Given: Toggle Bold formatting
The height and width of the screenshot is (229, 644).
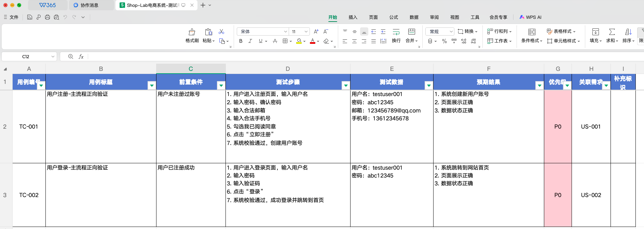Looking at the screenshot, I should click(241, 41).
